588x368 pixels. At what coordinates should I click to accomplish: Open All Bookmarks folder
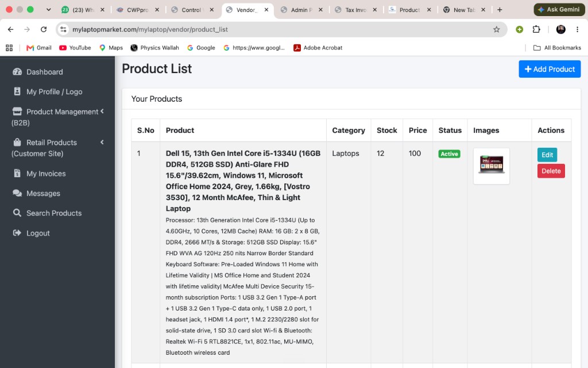coord(557,48)
